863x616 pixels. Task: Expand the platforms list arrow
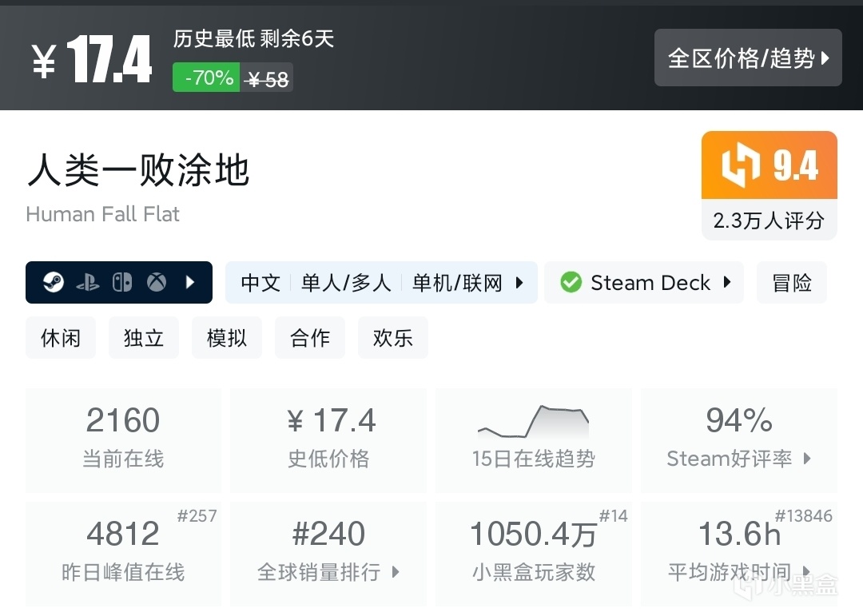[x=190, y=282]
